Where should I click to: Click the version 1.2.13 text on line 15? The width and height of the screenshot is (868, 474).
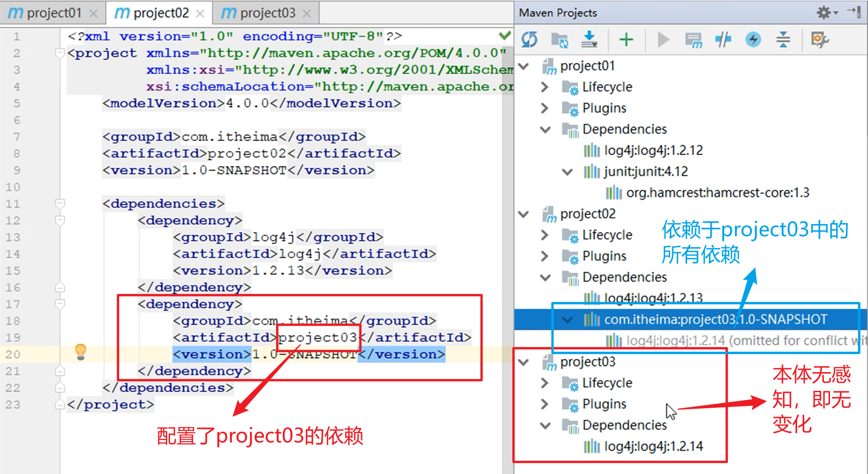279,271
